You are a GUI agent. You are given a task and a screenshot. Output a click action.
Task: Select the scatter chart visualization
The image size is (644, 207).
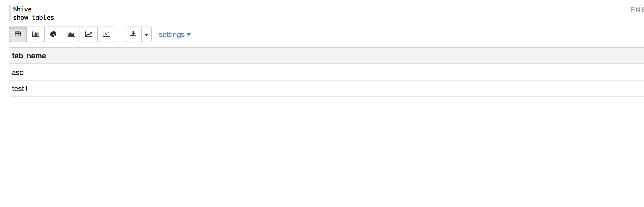click(106, 34)
